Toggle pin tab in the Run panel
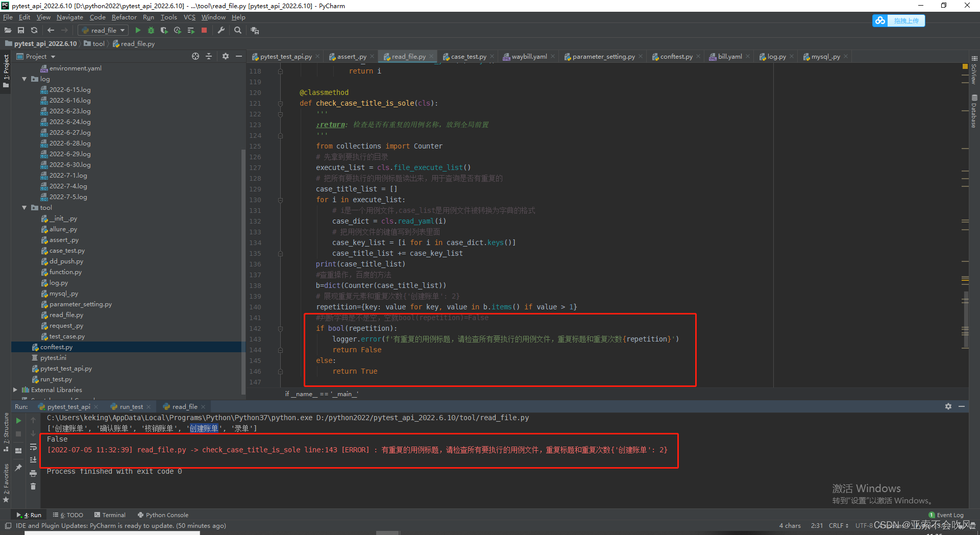 click(x=18, y=468)
